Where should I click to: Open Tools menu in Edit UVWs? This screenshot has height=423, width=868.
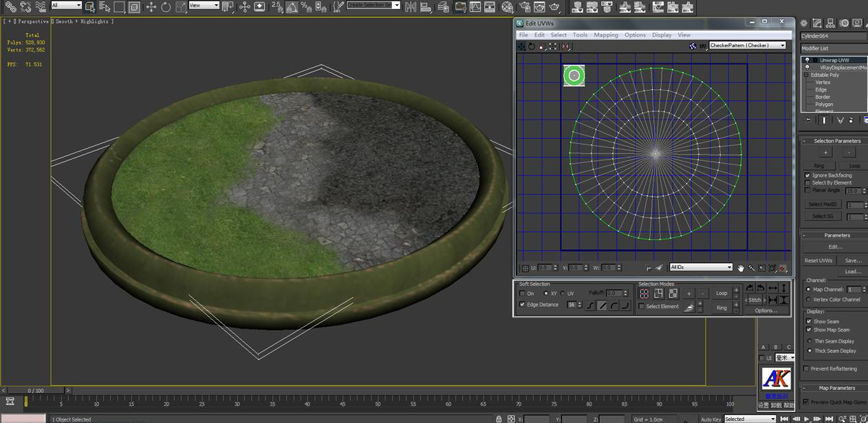tap(581, 35)
